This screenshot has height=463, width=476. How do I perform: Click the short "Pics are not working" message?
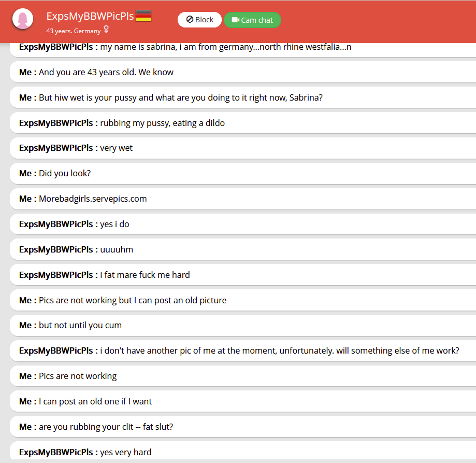pos(78,376)
